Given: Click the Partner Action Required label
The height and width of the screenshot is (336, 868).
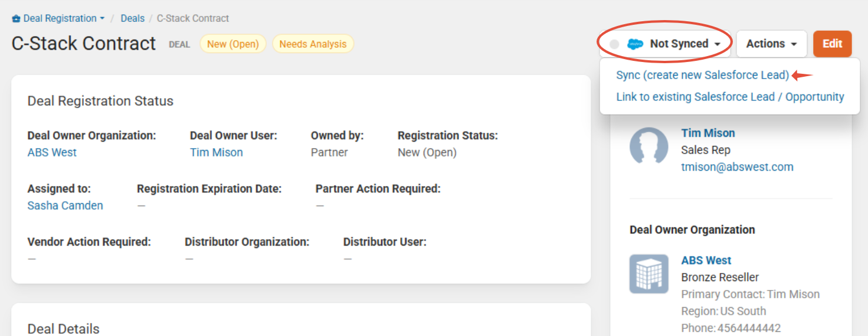Looking at the screenshot, I should click(x=378, y=189).
